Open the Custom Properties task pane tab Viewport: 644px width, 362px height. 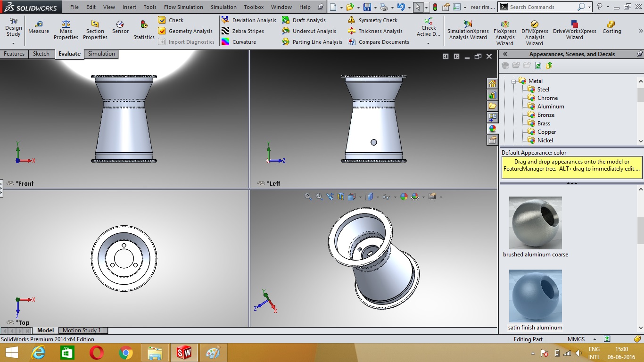(493, 140)
